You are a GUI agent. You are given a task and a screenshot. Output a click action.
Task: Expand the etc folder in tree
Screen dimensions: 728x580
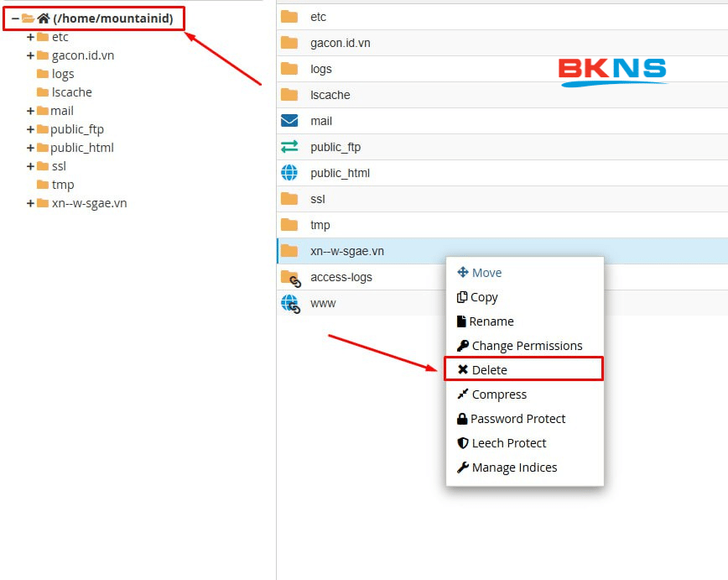click(30, 37)
